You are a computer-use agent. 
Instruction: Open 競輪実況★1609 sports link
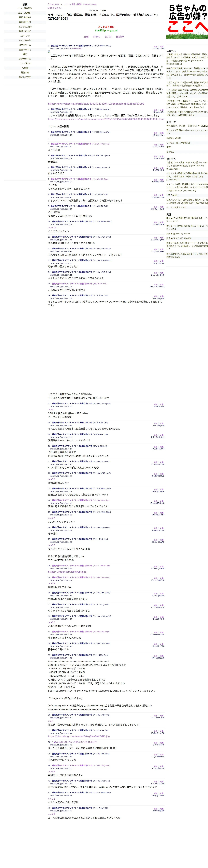click(x=174, y=138)
